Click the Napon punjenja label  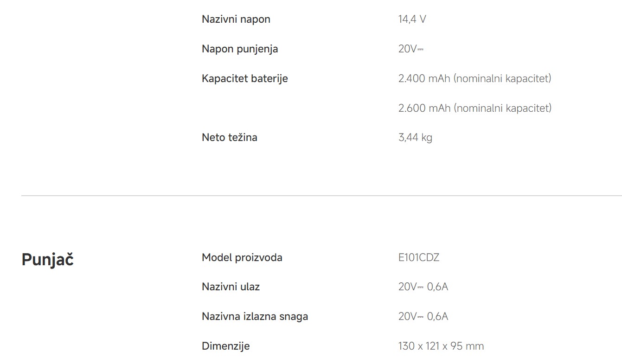tap(240, 49)
